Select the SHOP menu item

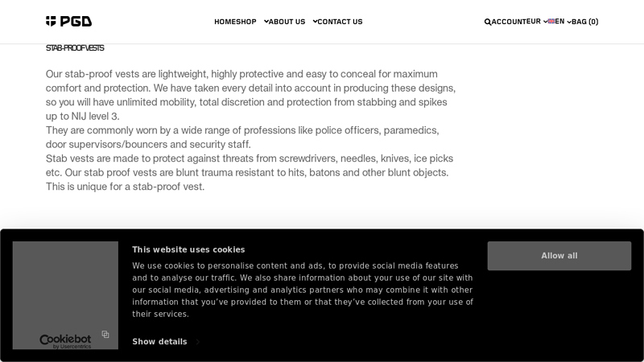click(x=246, y=22)
